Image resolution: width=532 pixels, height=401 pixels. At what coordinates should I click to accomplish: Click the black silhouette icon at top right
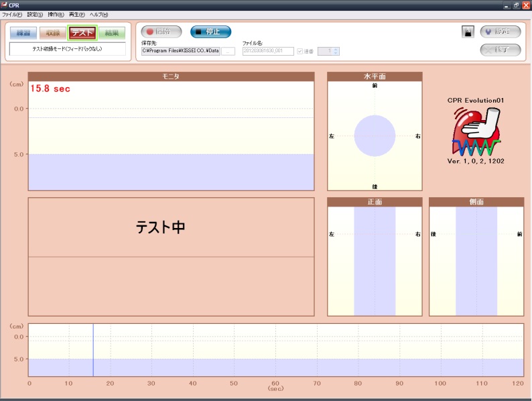468,32
